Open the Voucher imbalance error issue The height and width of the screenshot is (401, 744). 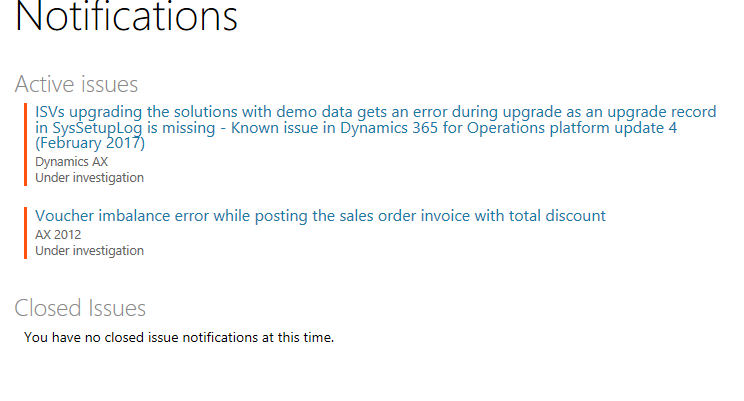tap(320, 215)
